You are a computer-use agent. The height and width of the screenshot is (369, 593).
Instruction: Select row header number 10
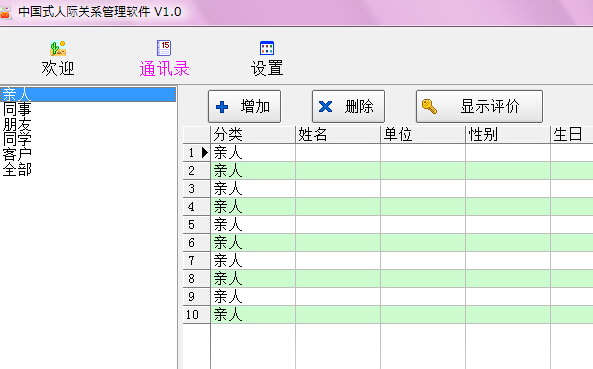coord(197,315)
